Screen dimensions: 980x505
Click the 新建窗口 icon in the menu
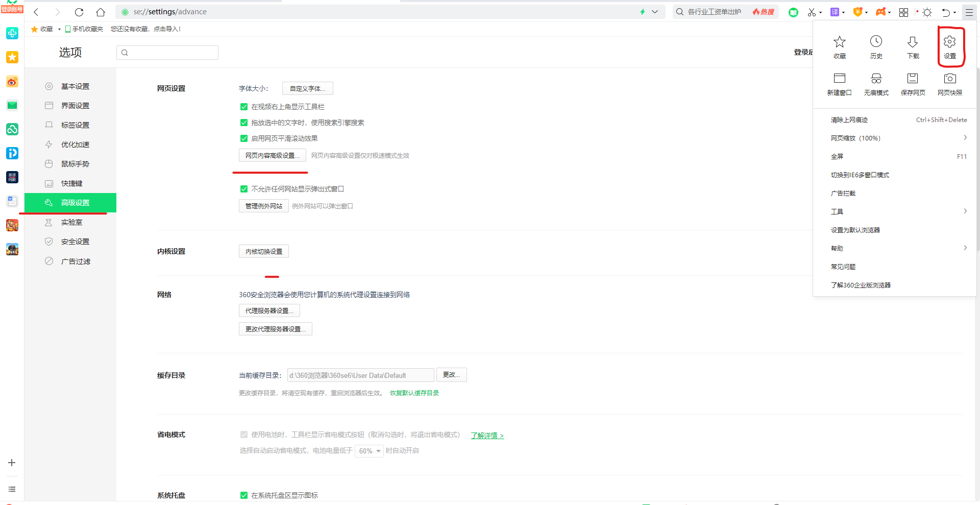tap(839, 83)
